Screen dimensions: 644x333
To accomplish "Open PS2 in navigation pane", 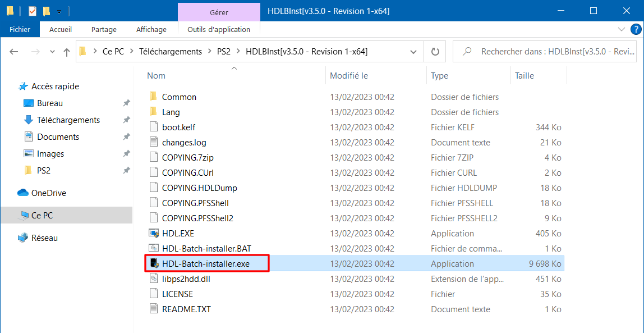I will pyautogui.click(x=44, y=170).
